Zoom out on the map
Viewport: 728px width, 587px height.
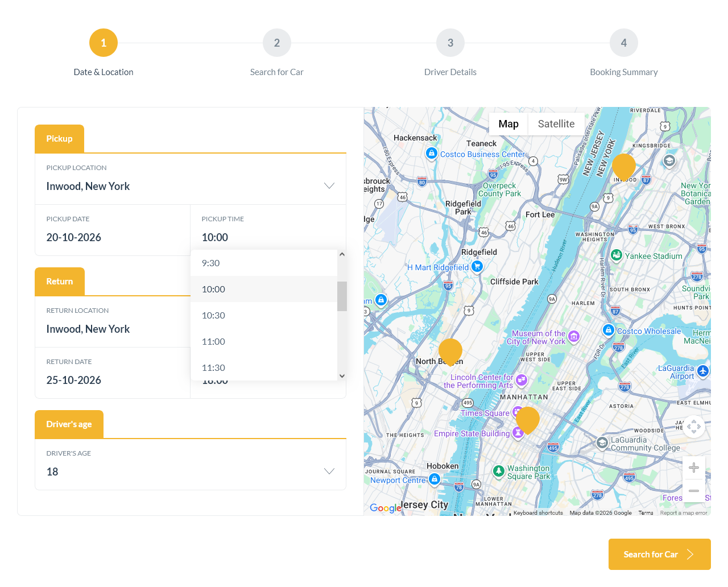click(693, 490)
